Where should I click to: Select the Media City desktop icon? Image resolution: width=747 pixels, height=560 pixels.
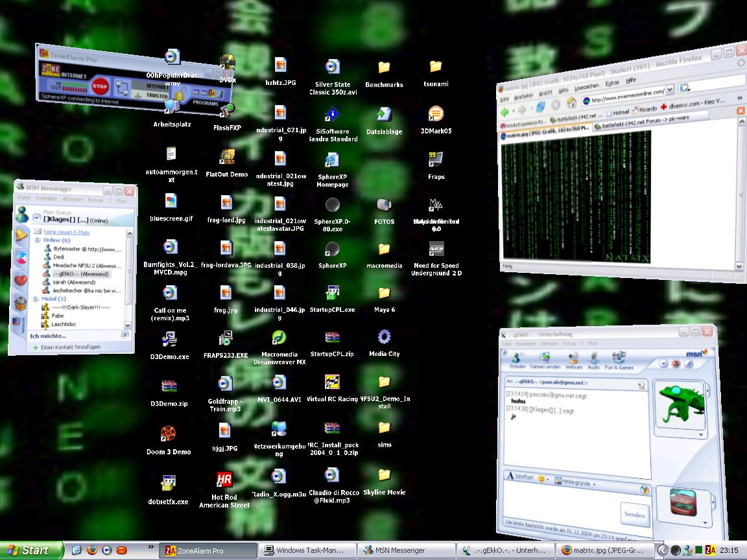[385, 343]
